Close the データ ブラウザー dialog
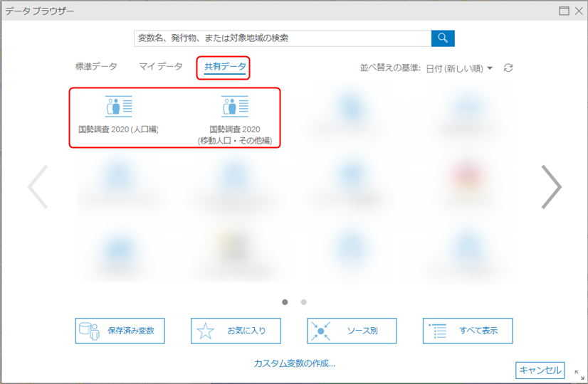Image resolution: width=588 pixels, height=384 pixels. point(579,11)
